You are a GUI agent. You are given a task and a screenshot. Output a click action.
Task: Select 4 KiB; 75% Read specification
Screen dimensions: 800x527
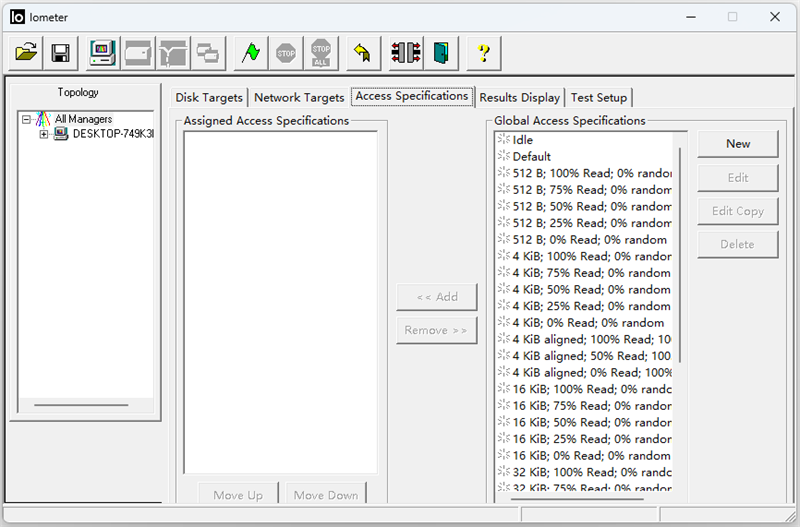pos(584,273)
